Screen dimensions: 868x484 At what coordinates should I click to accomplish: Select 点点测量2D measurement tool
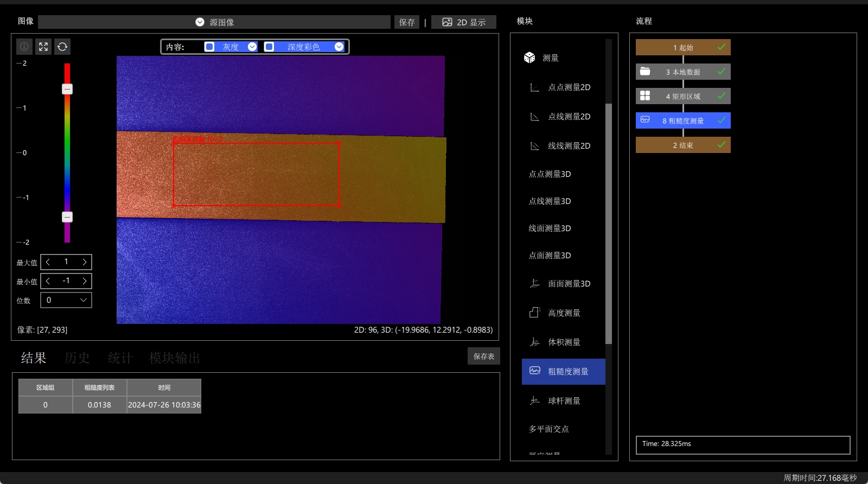pos(560,87)
